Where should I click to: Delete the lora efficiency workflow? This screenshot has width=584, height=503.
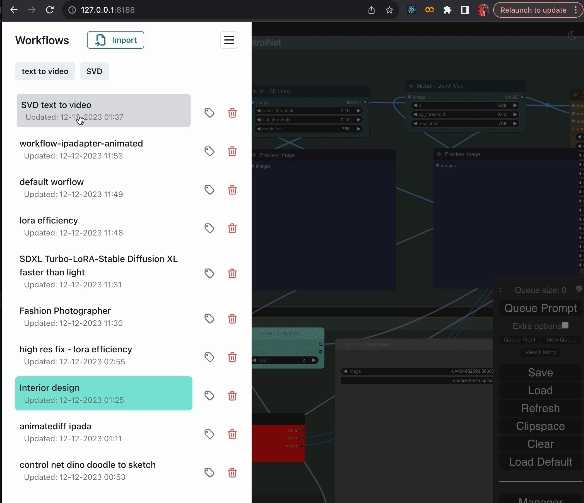[x=232, y=228]
